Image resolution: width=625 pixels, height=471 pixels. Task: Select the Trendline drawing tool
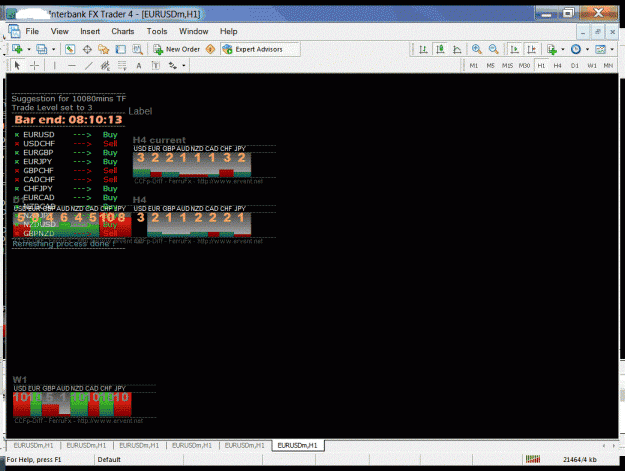click(88, 65)
